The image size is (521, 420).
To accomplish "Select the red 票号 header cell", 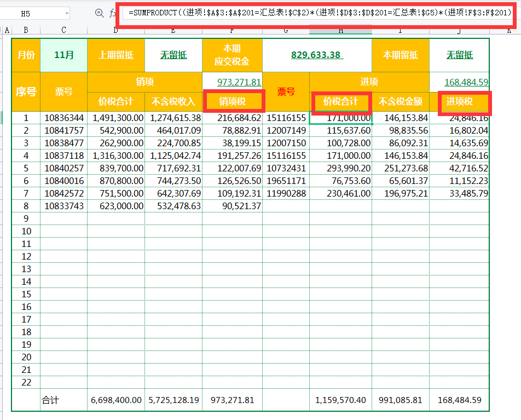I will 286,91.
